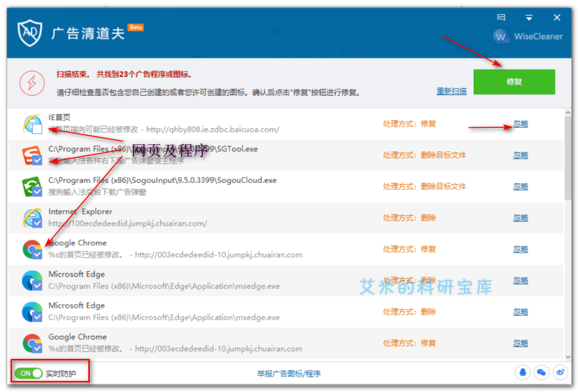Screen dimensions: 578x392
Task: Open the title bar dropdown menu arrow
Action: pyautogui.click(x=529, y=18)
